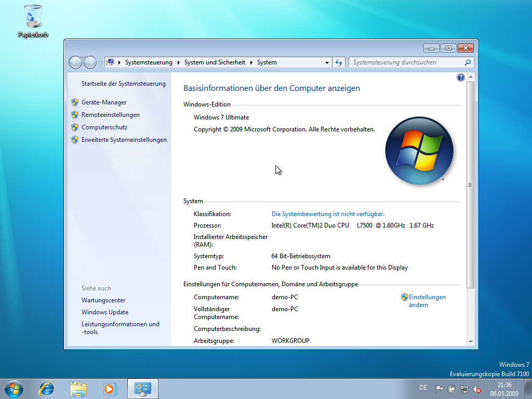This screenshot has width=532, height=399.
Task: Expand the arrow after Systemsteuerung breadcrumb
Action: click(179, 62)
